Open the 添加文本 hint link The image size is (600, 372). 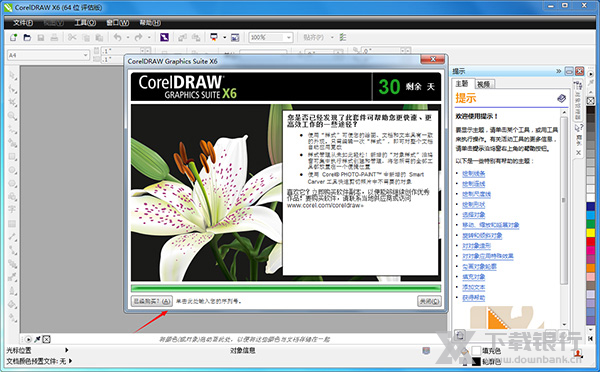click(473, 287)
